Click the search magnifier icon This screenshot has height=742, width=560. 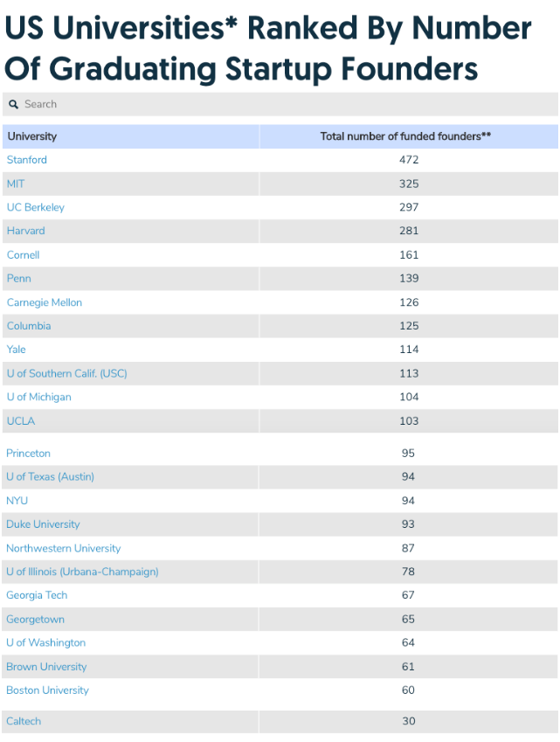click(14, 105)
